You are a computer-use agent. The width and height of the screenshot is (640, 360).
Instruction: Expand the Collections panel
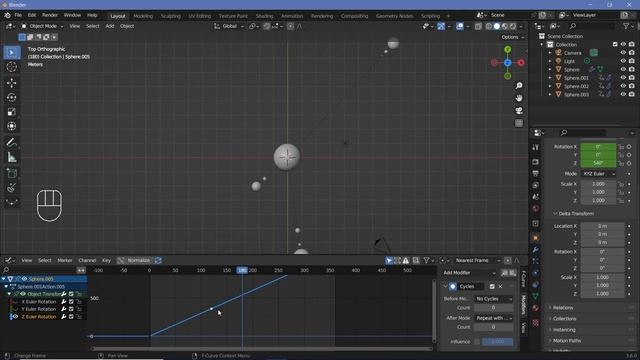click(564, 319)
